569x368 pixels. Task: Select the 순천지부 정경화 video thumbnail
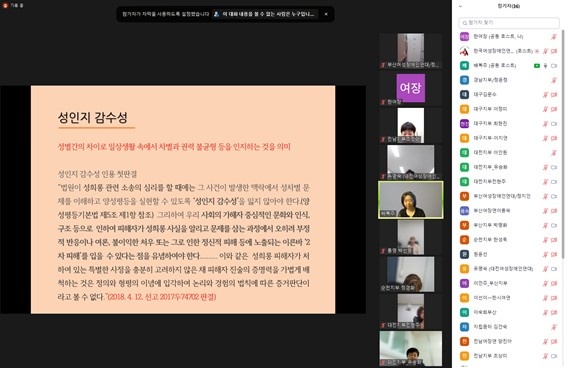point(410,274)
